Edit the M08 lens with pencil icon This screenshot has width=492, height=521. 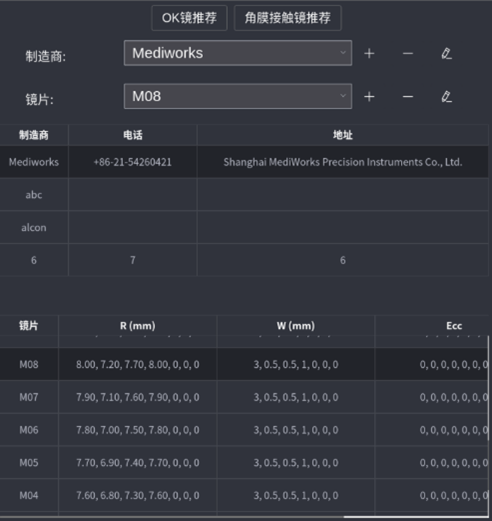click(446, 97)
